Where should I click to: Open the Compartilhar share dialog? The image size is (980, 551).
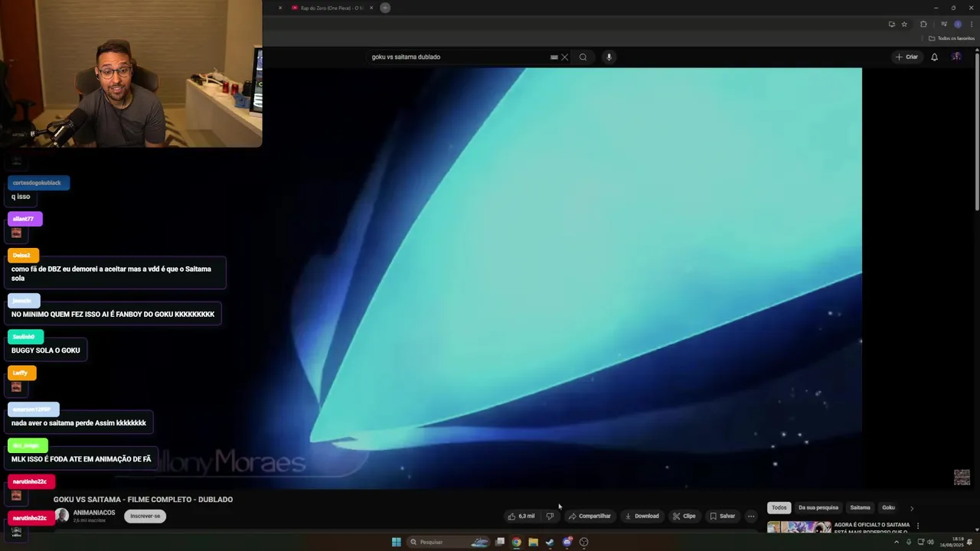(590, 516)
